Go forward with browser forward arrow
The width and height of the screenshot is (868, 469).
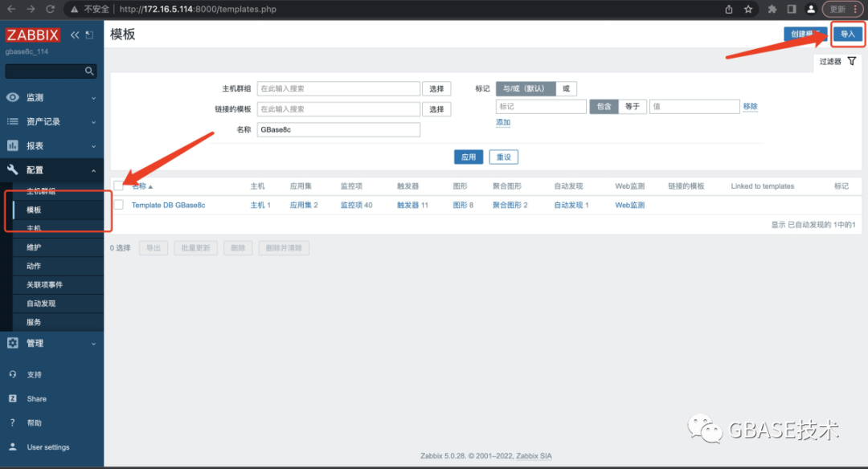tap(31, 9)
